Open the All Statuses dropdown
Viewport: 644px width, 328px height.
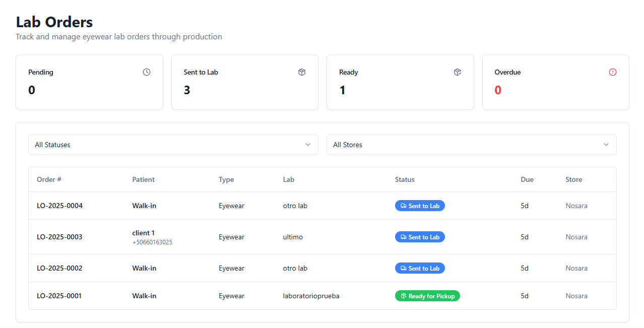point(173,145)
